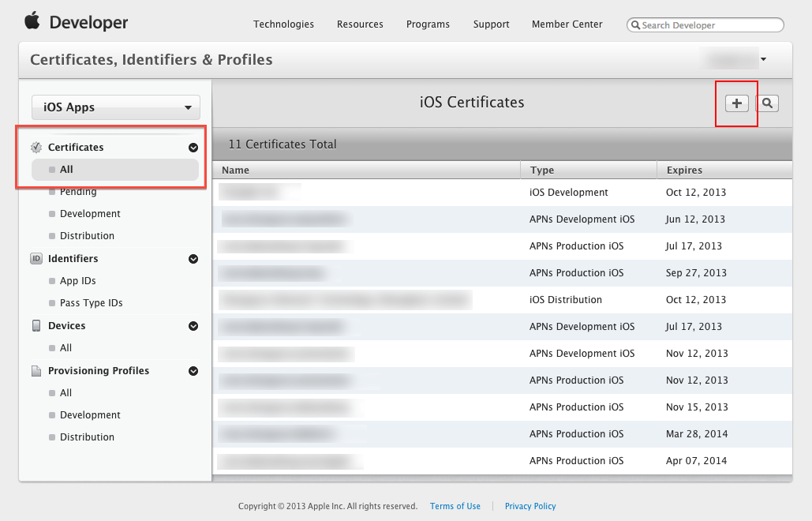Click the Provisioning Profiles document icon

[x=36, y=371]
